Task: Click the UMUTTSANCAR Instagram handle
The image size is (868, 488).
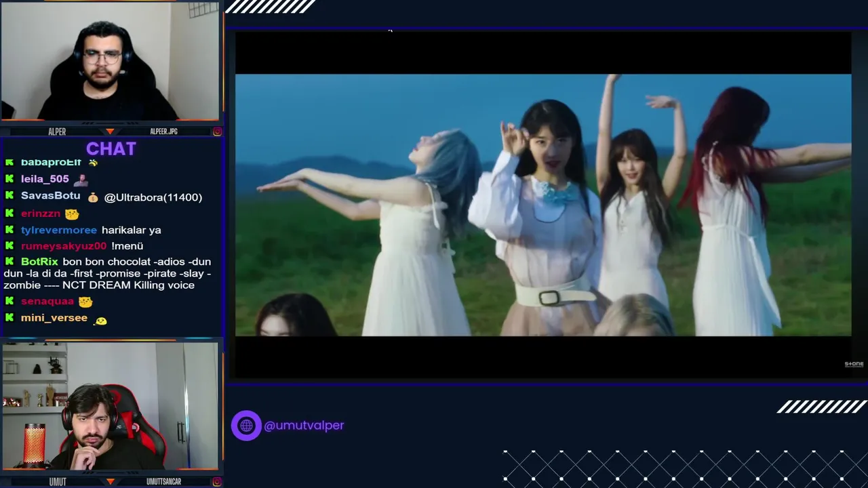Action: (163, 482)
